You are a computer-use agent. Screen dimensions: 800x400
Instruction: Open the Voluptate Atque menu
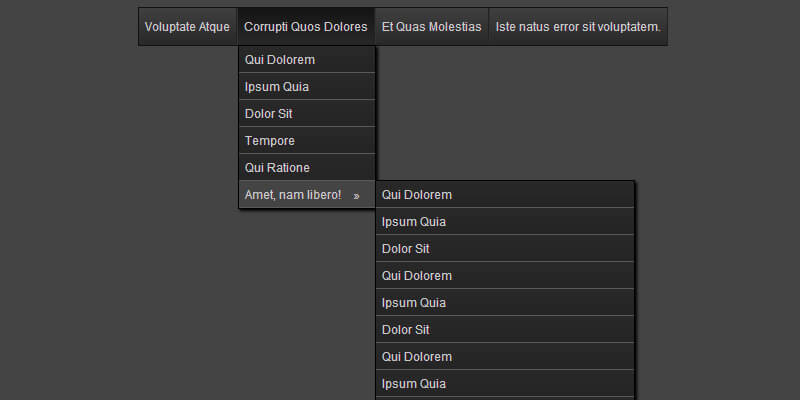(187, 27)
